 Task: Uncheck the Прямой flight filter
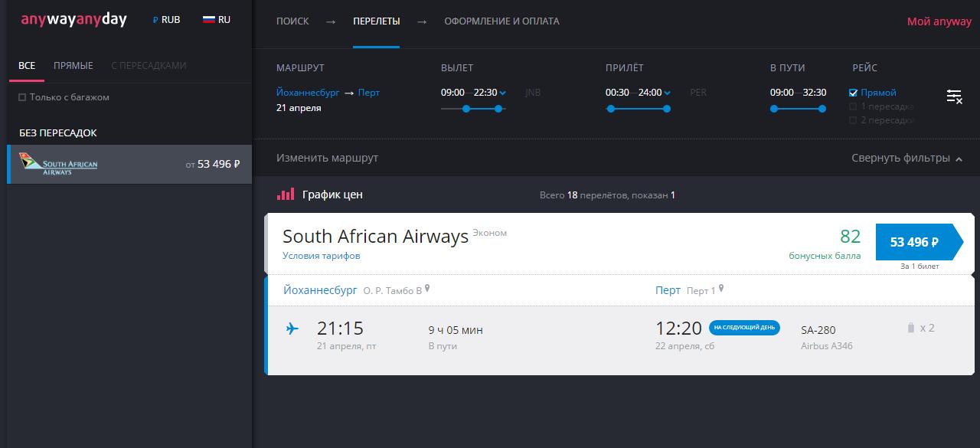854,93
